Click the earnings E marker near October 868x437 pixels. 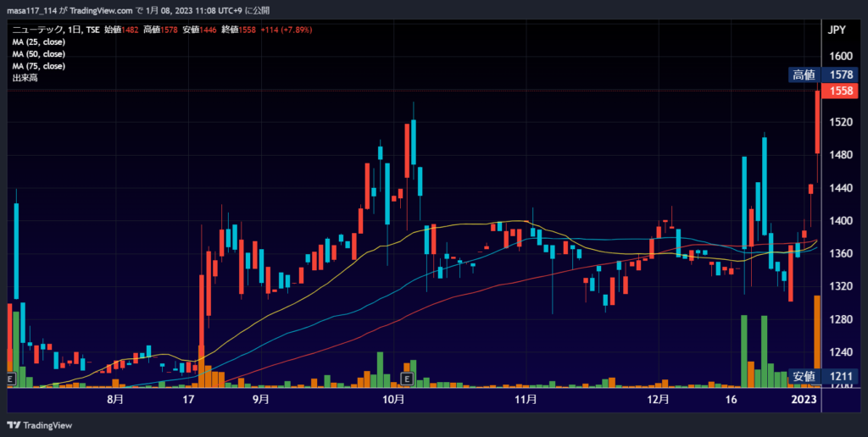point(407,379)
